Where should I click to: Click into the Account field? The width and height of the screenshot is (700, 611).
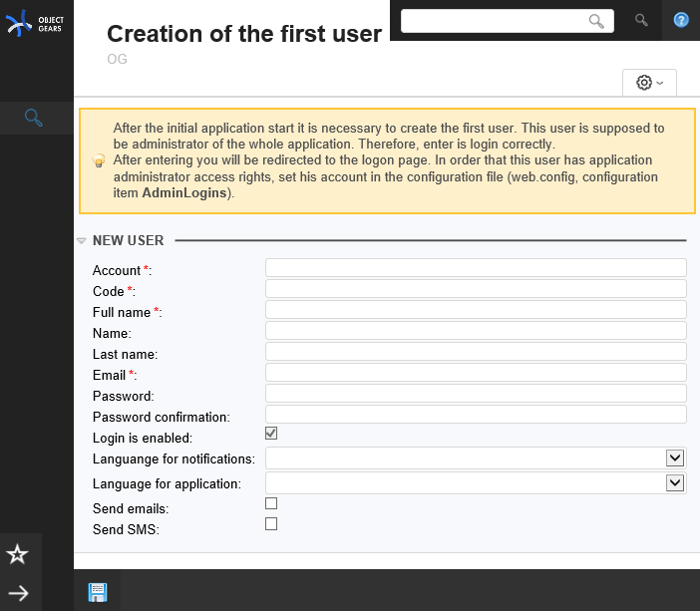[476, 267]
